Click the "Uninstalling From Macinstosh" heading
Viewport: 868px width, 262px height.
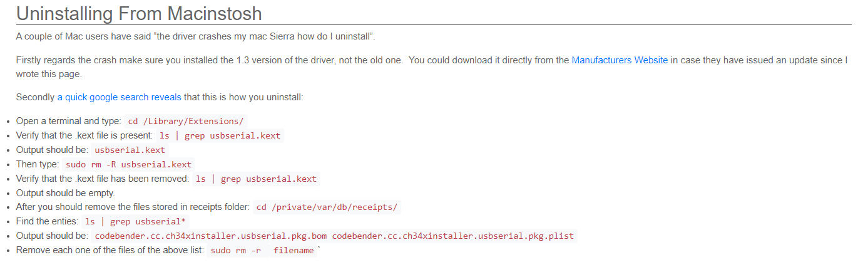point(139,13)
